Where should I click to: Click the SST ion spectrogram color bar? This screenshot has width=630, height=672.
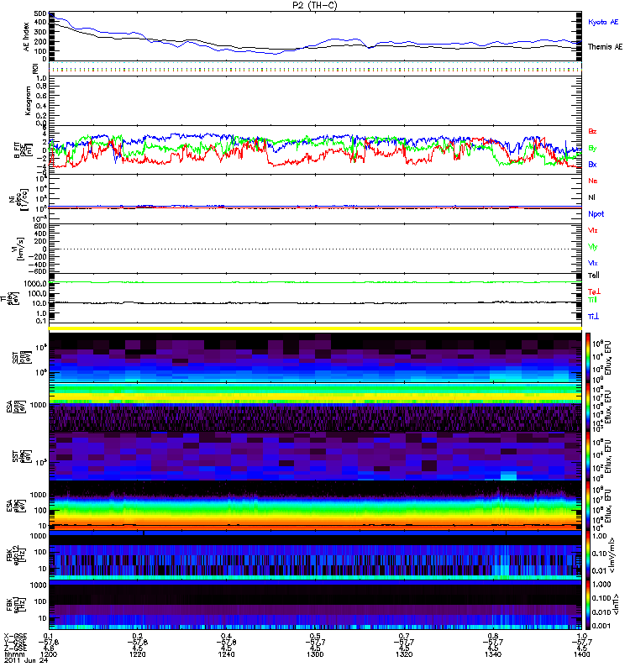point(588,358)
